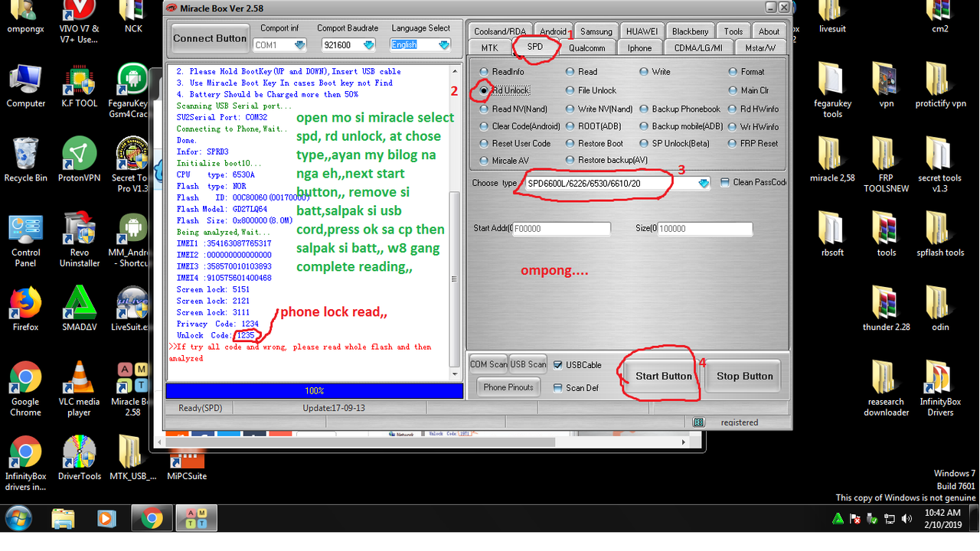980x551 pixels.
Task: Open the Coolsand/RDA tab
Action: (499, 31)
